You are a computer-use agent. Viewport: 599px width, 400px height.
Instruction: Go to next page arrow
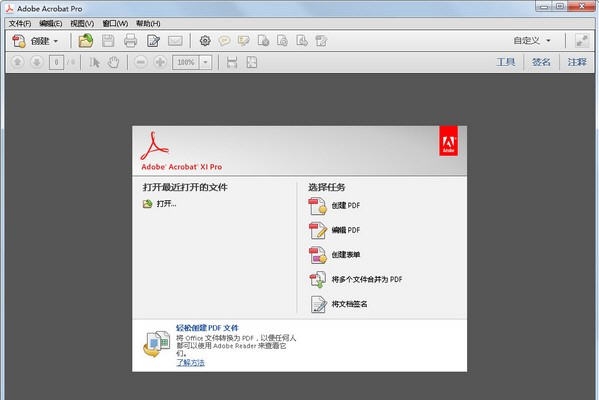tap(37, 62)
